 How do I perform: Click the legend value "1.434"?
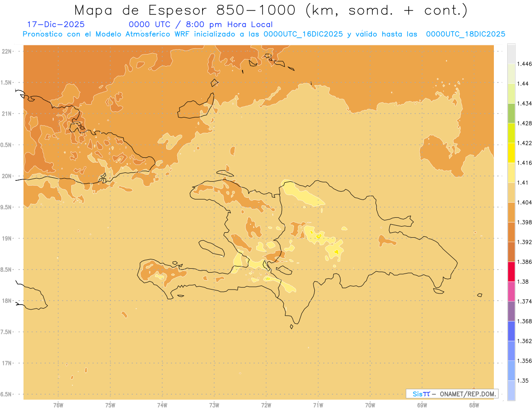[524, 103]
